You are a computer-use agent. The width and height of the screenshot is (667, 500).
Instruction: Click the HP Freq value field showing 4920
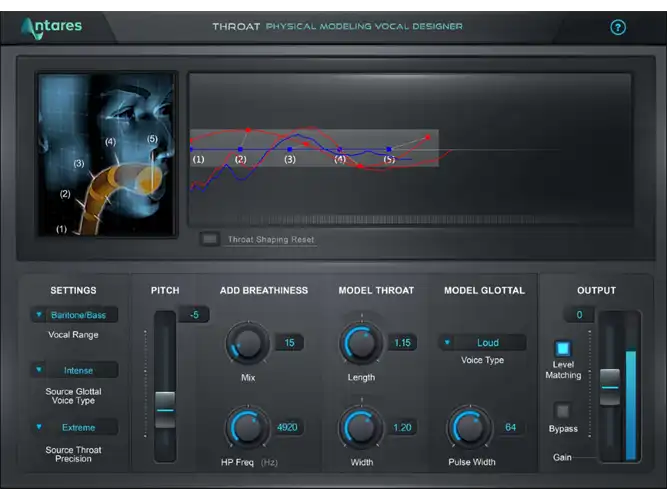287,427
